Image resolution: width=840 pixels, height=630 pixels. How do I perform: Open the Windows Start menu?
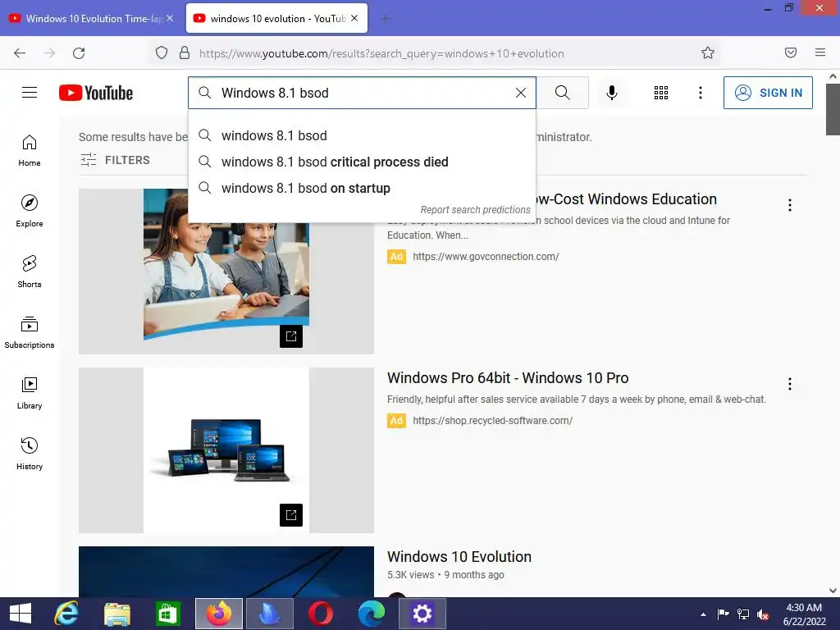pos(21,614)
